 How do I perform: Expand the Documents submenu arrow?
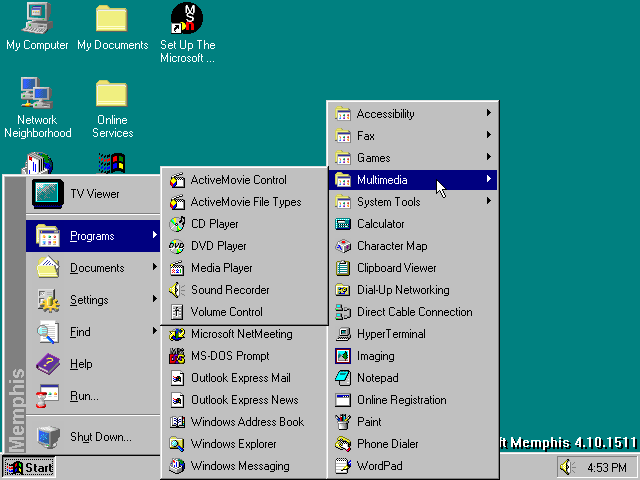(155, 267)
